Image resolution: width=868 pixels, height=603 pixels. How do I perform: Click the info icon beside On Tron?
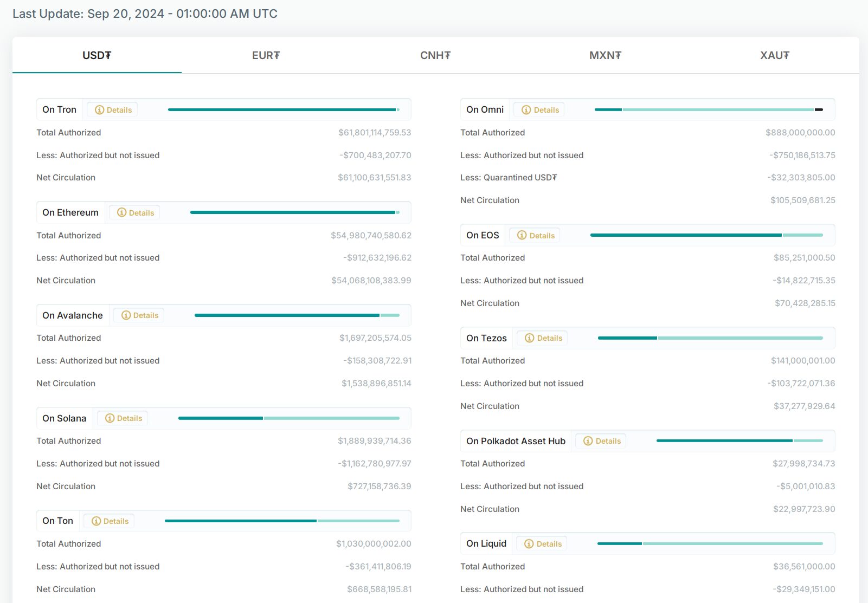tap(99, 110)
